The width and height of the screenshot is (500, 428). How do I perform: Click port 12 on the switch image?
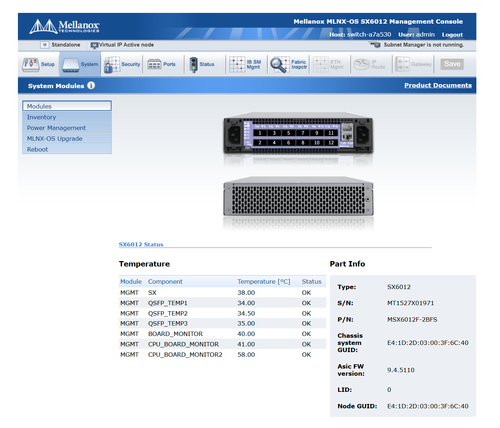(x=331, y=143)
